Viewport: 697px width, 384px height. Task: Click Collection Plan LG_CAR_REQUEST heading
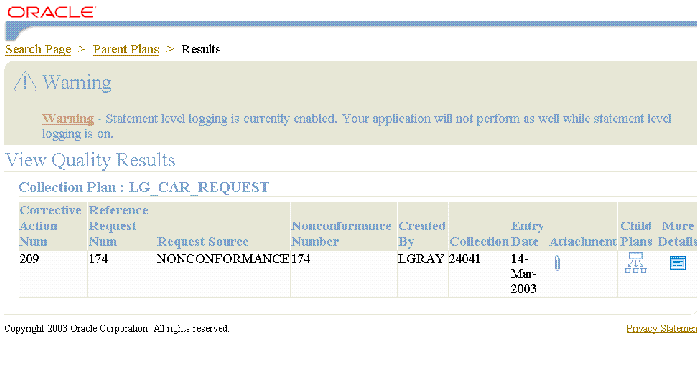pyautogui.click(x=144, y=187)
